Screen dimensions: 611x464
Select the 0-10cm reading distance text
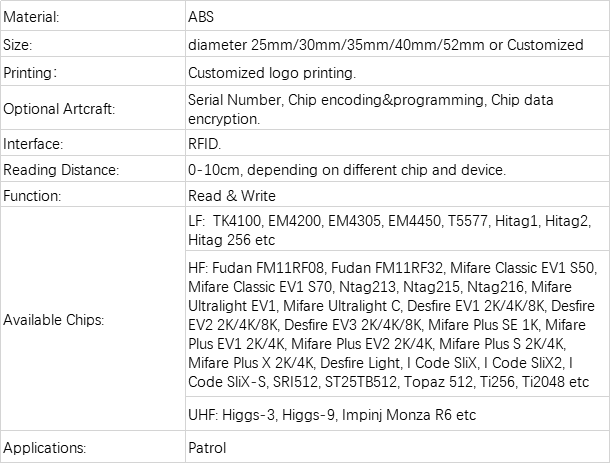(x=346, y=169)
